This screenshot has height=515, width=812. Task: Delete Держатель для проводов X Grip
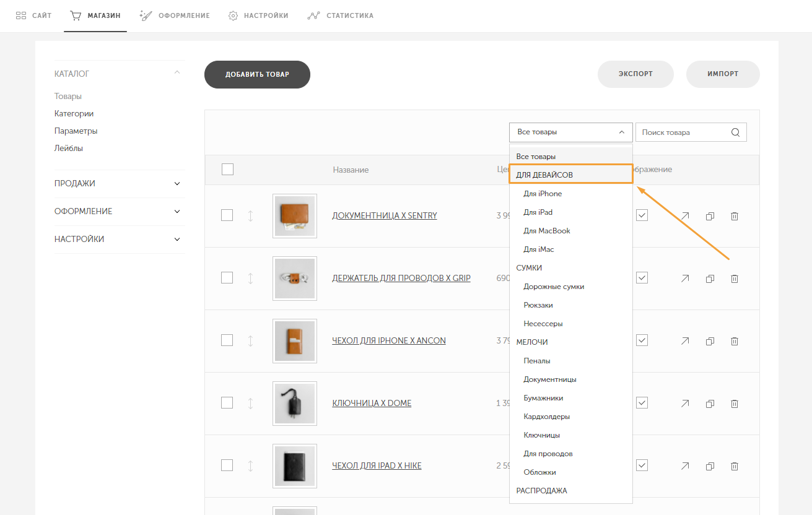(735, 279)
